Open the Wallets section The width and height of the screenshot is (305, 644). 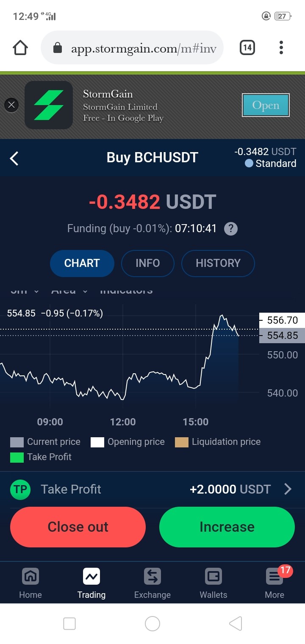213,583
